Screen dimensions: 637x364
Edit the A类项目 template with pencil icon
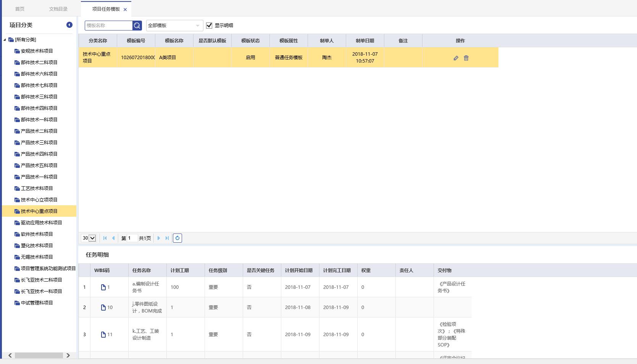coord(456,58)
